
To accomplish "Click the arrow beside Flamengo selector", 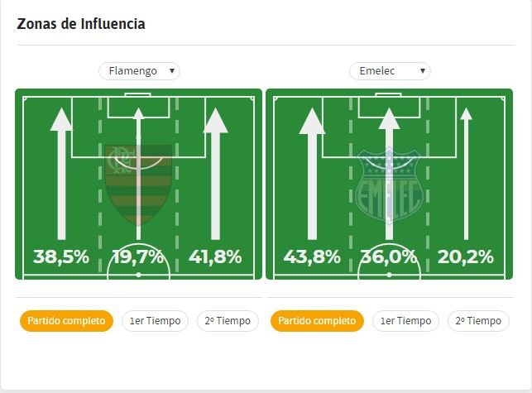I will tap(172, 71).
